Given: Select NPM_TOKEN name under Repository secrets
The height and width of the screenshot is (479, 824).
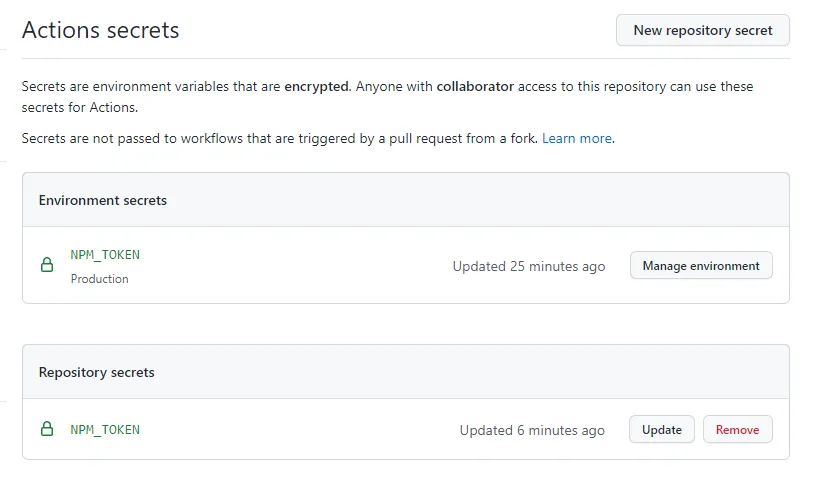Looking at the screenshot, I should (x=105, y=429).
